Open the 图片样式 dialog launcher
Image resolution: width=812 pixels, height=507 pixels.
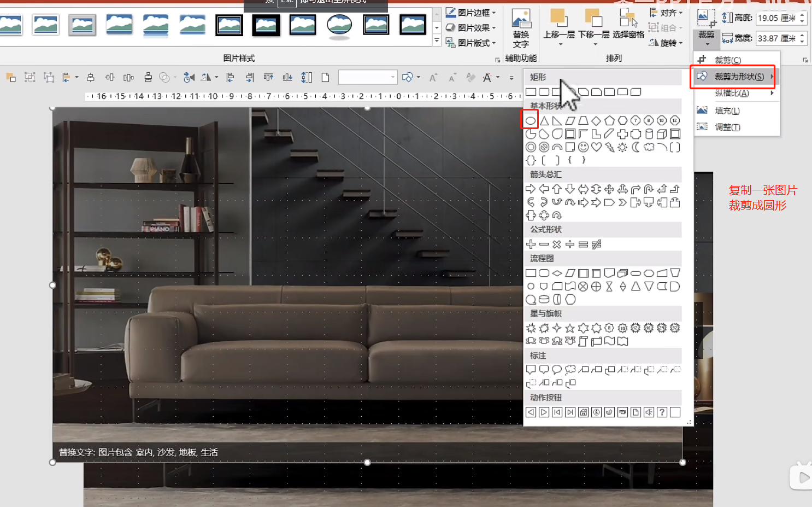pyautogui.click(x=497, y=60)
